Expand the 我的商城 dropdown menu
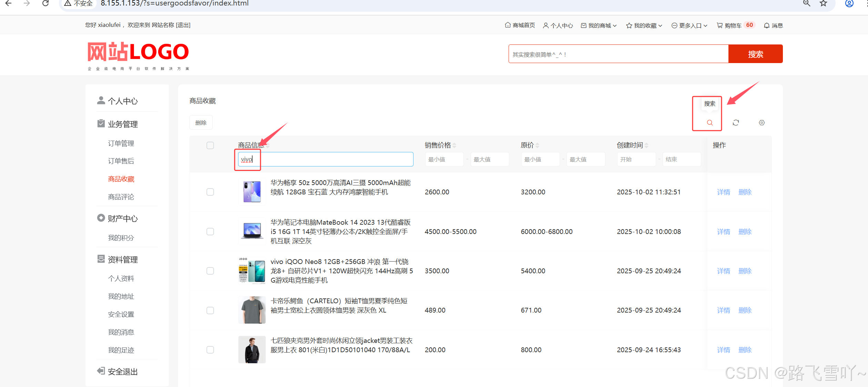 (x=599, y=26)
